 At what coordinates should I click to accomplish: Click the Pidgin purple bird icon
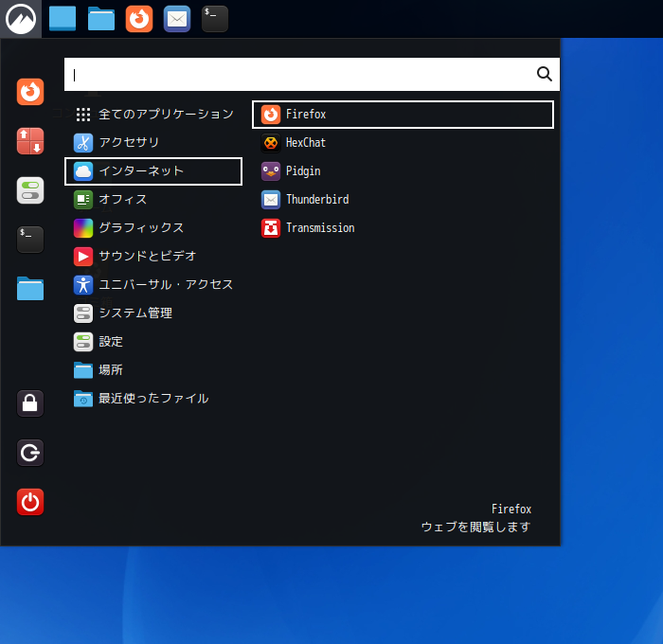point(271,171)
